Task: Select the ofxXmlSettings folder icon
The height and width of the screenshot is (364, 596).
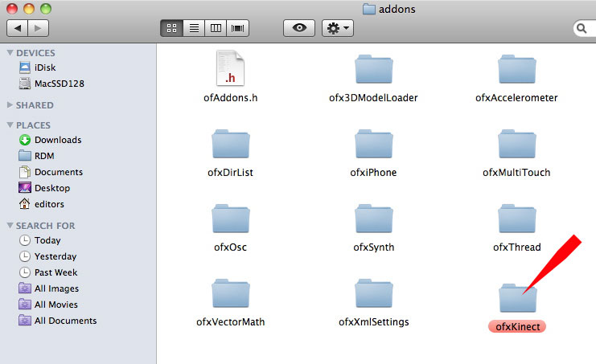Action: click(x=374, y=293)
